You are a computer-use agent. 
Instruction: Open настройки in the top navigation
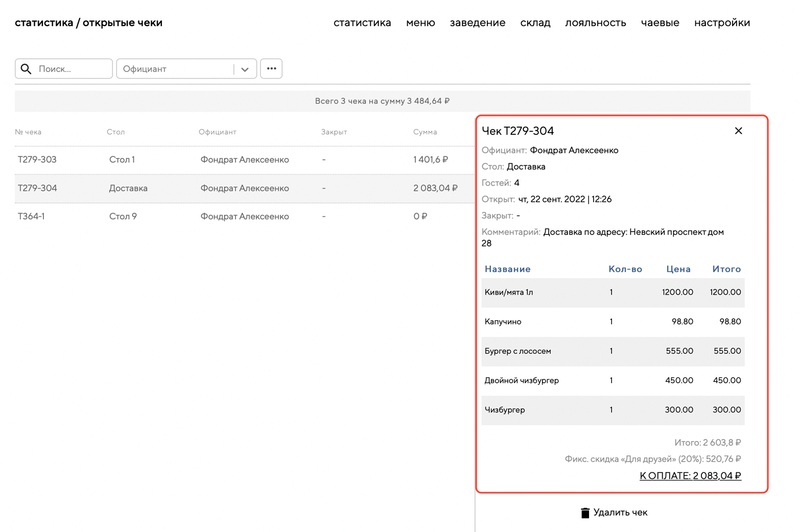(x=721, y=23)
